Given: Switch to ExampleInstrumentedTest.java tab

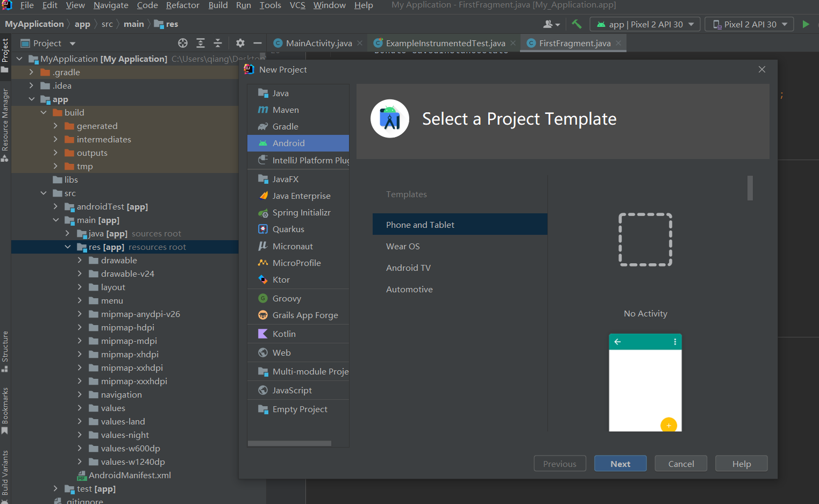Looking at the screenshot, I should click(445, 43).
